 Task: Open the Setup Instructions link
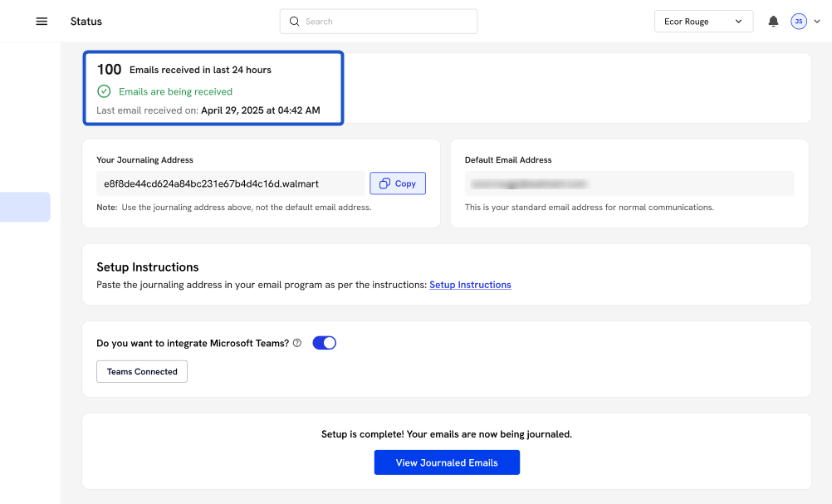point(470,285)
